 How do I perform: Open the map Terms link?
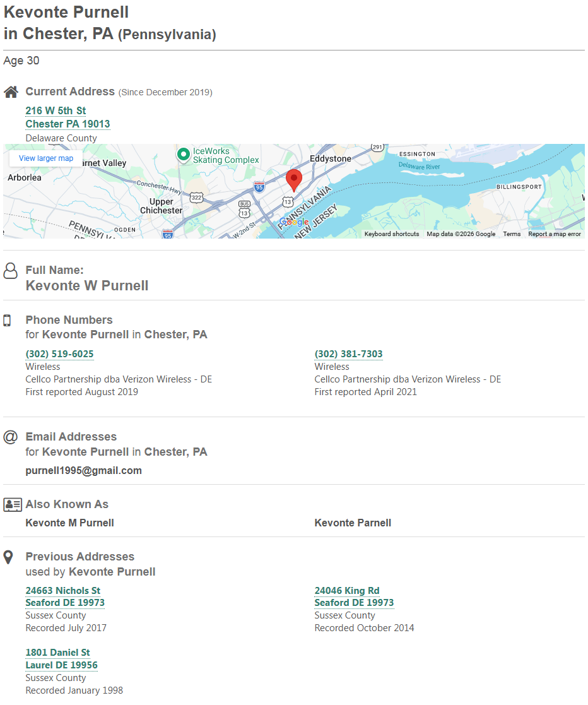coord(512,234)
